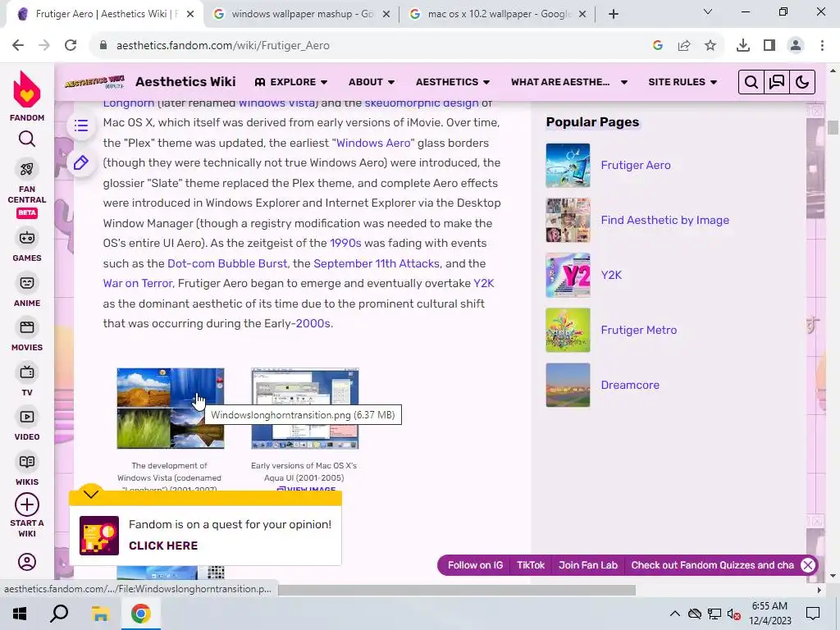Go back with the browser back arrow
Viewport: 840px width, 630px height.
point(18,46)
